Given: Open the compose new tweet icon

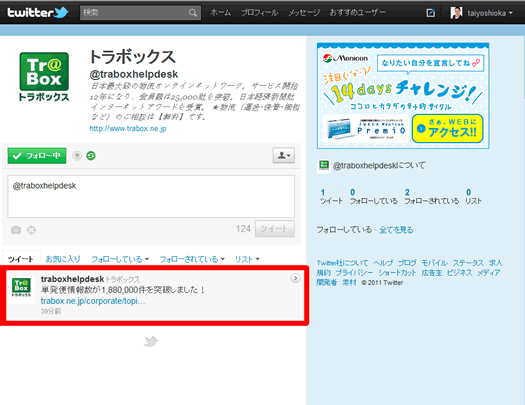Looking at the screenshot, I should pos(430,13).
